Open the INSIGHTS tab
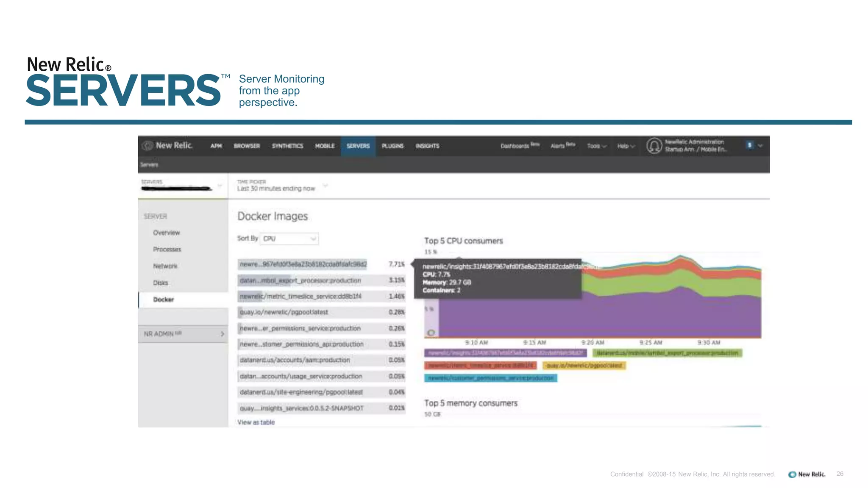This screenshot has height=488, width=868. [x=427, y=146]
